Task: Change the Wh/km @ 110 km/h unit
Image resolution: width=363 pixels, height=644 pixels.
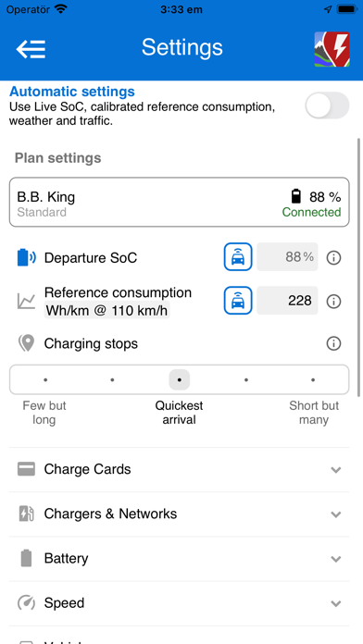Action: point(106,311)
